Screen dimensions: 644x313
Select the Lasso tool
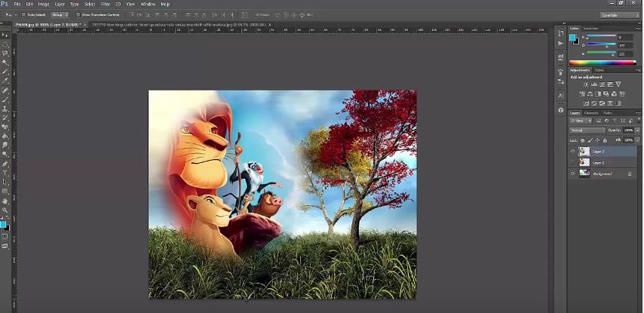pos(5,54)
